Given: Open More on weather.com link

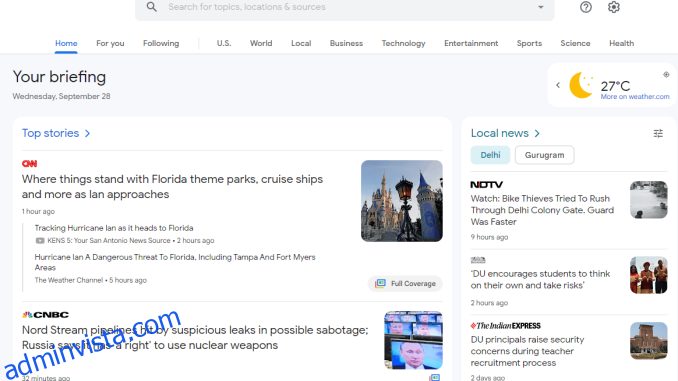Looking at the screenshot, I should pos(635,97).
